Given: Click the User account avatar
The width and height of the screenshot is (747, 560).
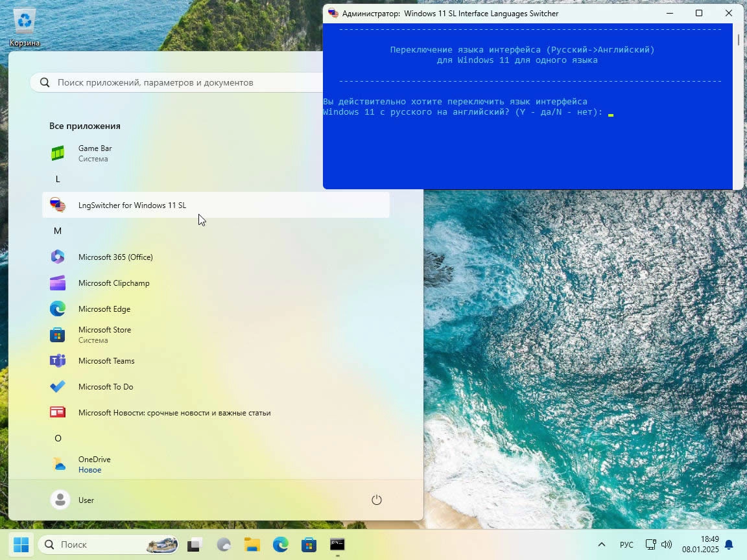Looking at the screenshot, I should coord(60,500).
